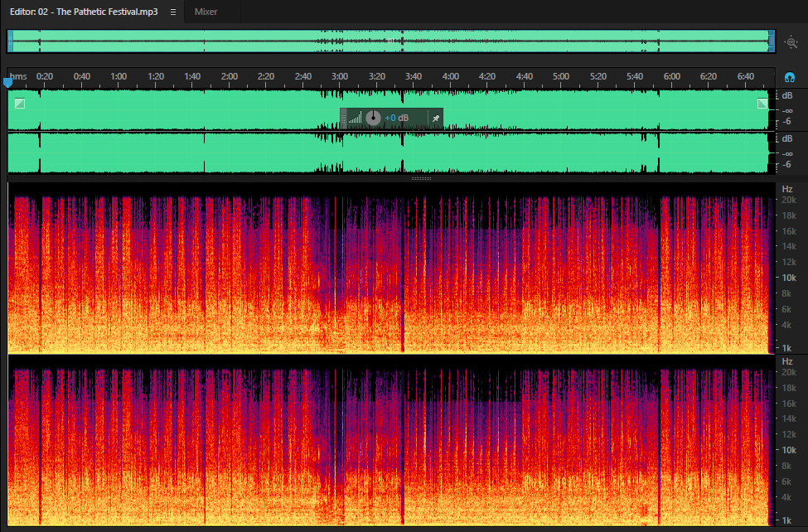Click the 2:00 mark on timeline ruler

230,76
